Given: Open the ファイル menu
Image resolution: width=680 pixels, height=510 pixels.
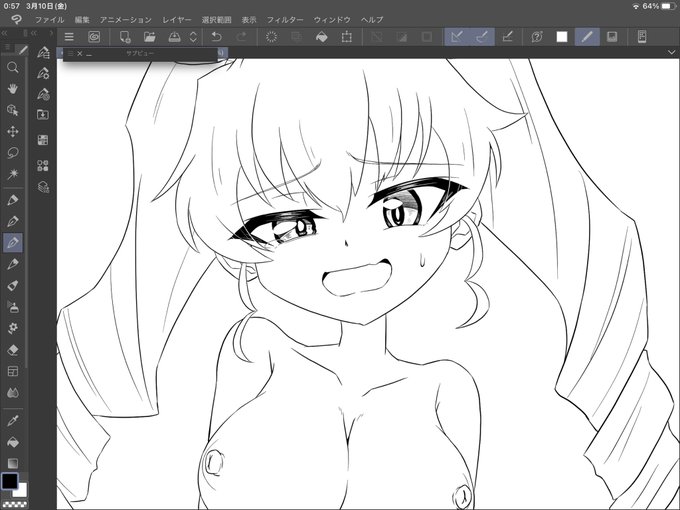Looking at the screenshot, I should [x=49, y=20].
